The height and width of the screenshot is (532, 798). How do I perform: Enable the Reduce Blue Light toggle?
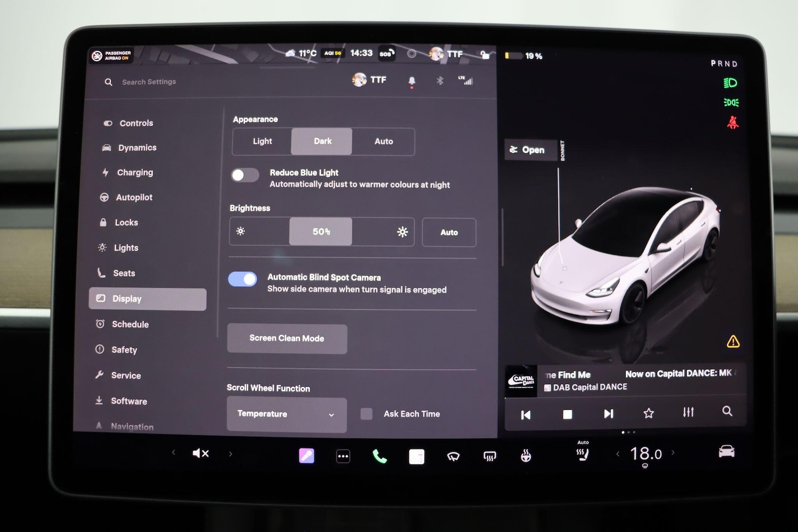click(x=244, y=174)
